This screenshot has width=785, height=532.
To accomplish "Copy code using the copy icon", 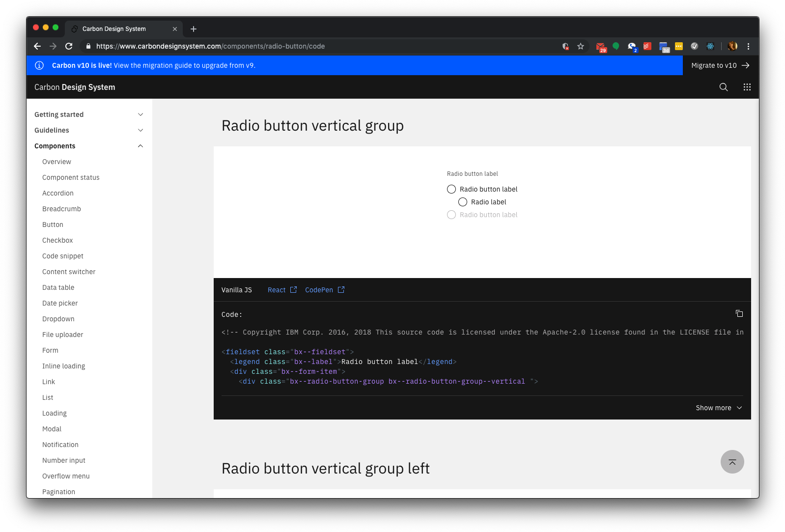I will 739,313.
